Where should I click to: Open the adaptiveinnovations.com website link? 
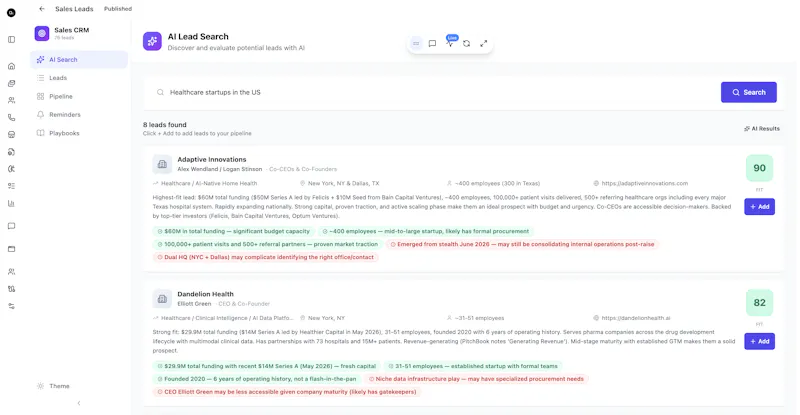pos(644,183)
